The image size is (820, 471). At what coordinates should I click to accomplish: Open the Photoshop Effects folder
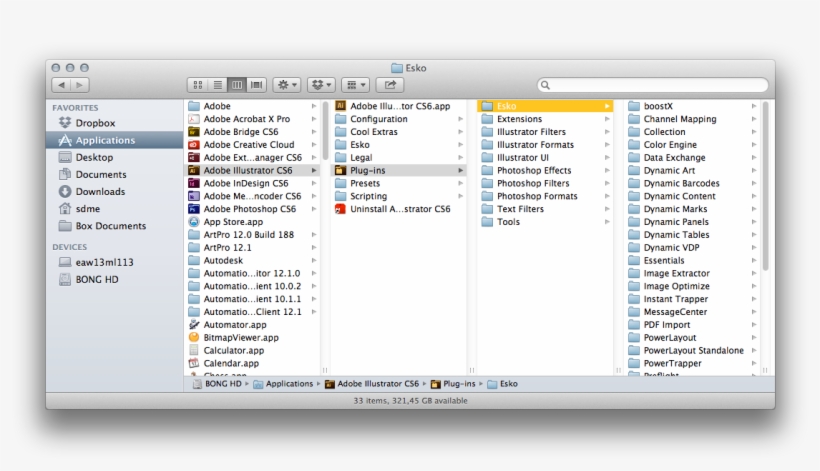pos(534,171)
